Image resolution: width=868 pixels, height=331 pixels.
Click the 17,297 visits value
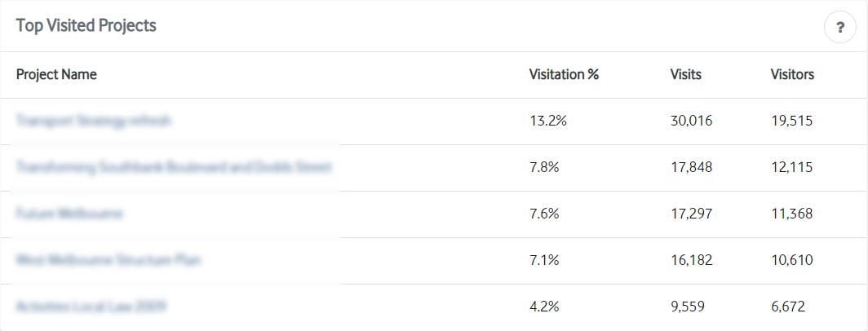point(692,214)
